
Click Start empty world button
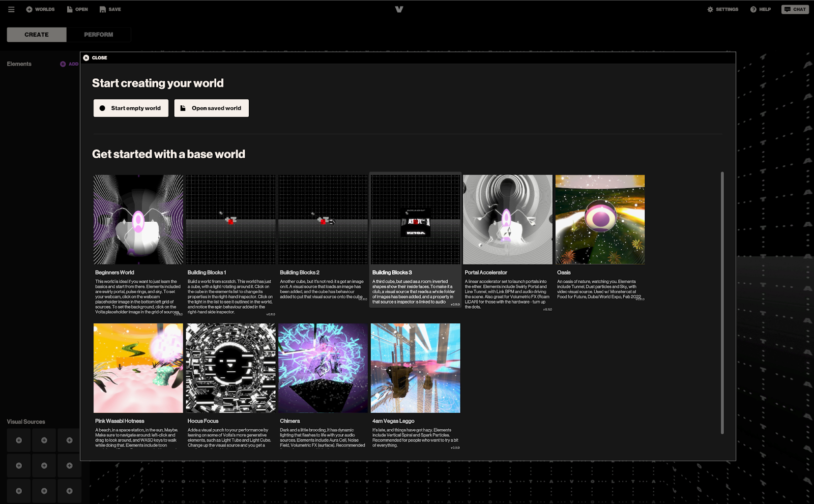point(131,108)
